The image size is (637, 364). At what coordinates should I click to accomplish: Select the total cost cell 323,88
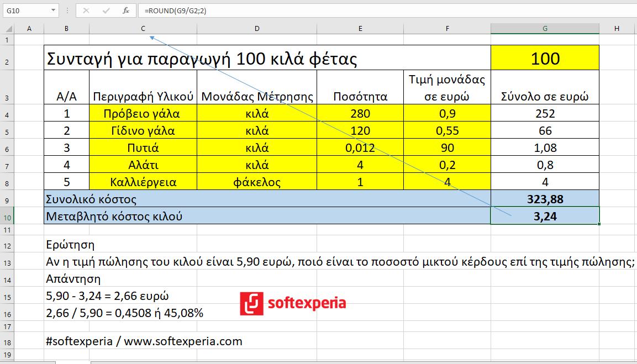[x=545, y=199]
